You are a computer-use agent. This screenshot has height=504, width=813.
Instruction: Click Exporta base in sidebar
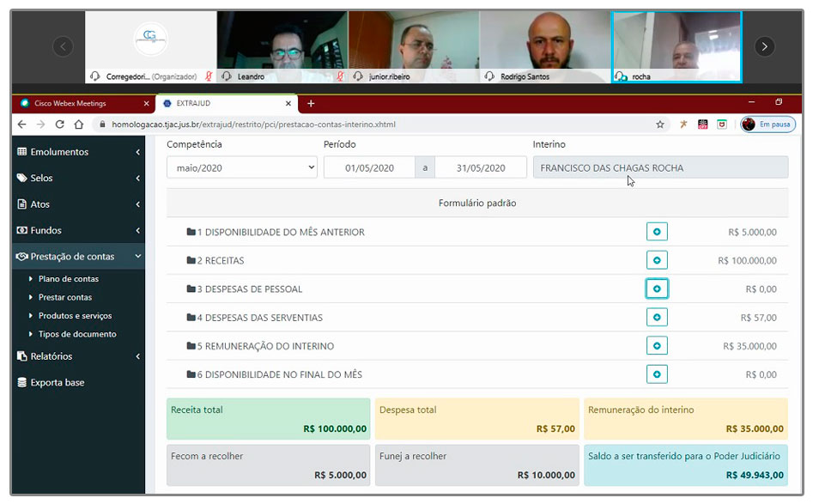pos(57,382)
